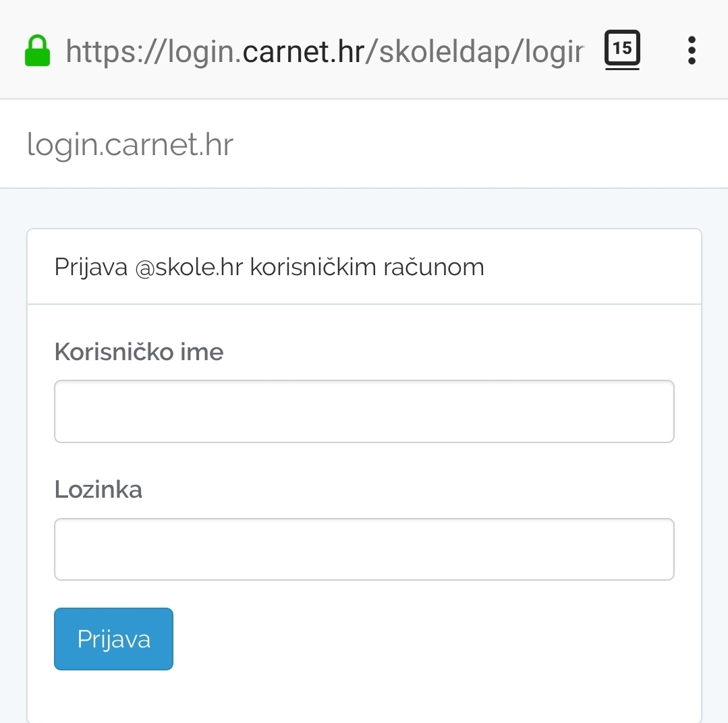Open the tab switcher showing 15 tabs
The image size is (728, 723).
tap(622, 49)
